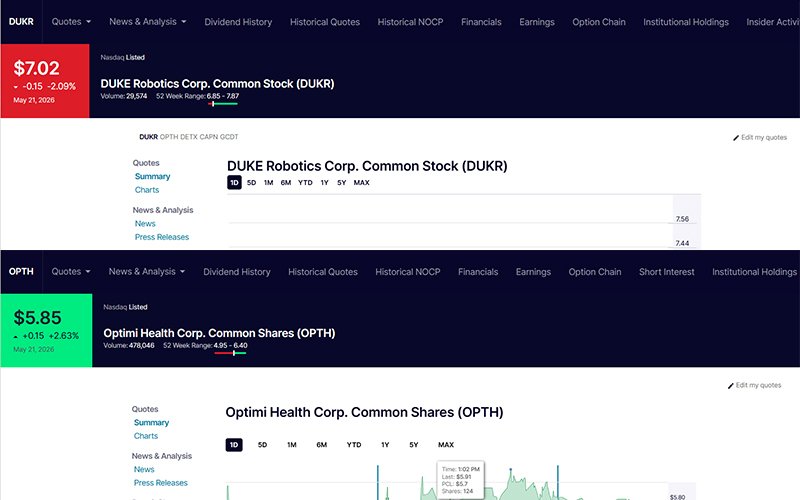The width and height of the screenshot is (800, 500).
Task: Click upper Edit my quotes link
Action: [764, 137]
